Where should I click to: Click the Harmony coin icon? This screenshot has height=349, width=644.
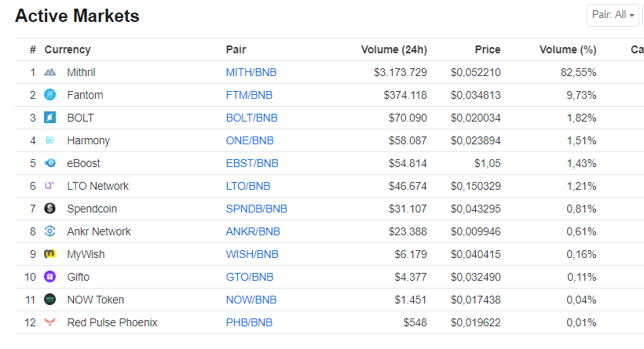tap(49, 140)
